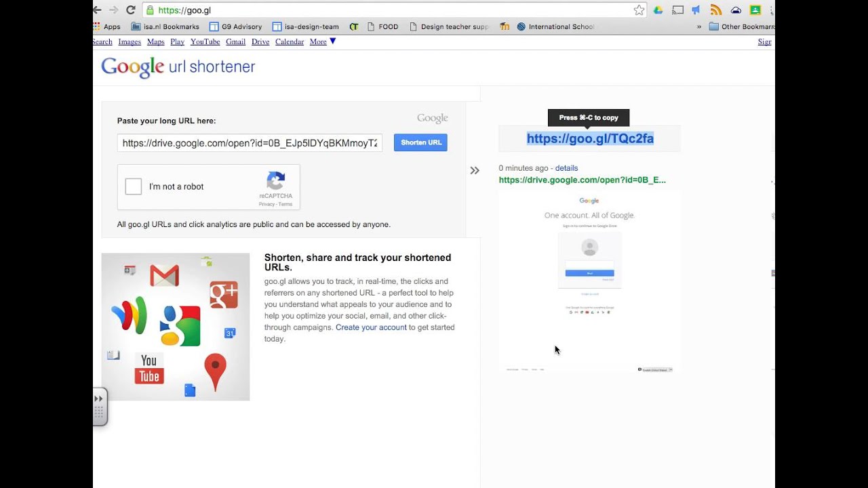Go to Google Maps link
The width and height of the screenshot is (868, 488).
(x=156, y=41)
